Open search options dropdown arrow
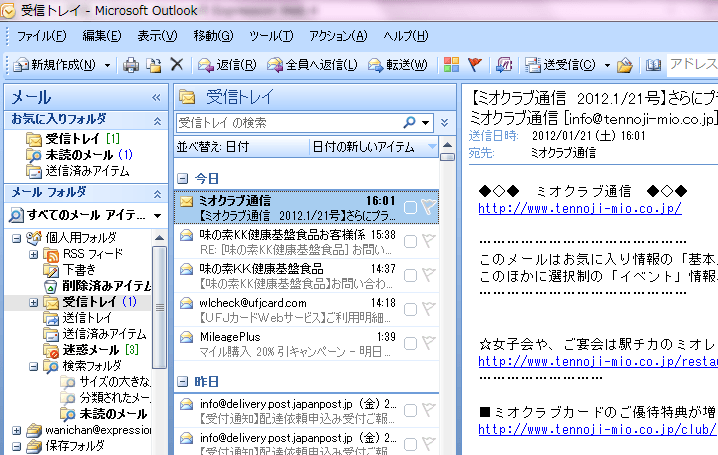The height and width of the screenshot is (455, 718). tap(425, 123)
